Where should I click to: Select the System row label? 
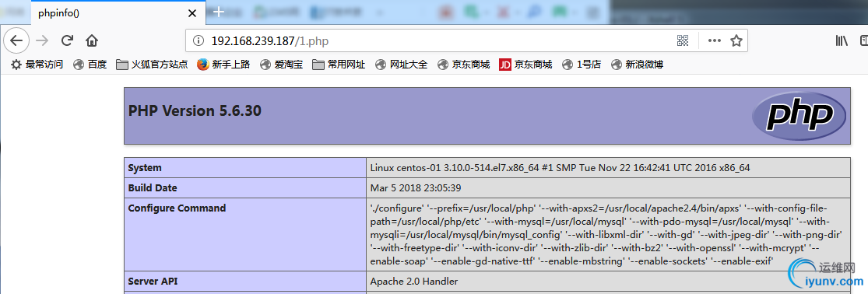pyautogui.click(x=145, y=167)
